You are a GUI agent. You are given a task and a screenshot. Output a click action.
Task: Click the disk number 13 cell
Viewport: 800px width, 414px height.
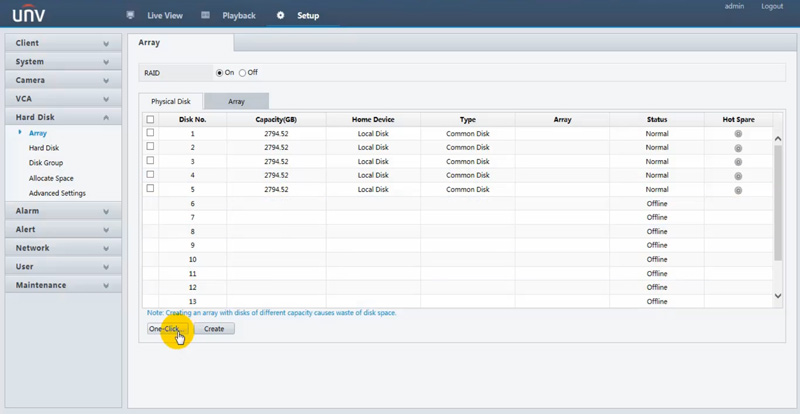[x=192, y=302]
